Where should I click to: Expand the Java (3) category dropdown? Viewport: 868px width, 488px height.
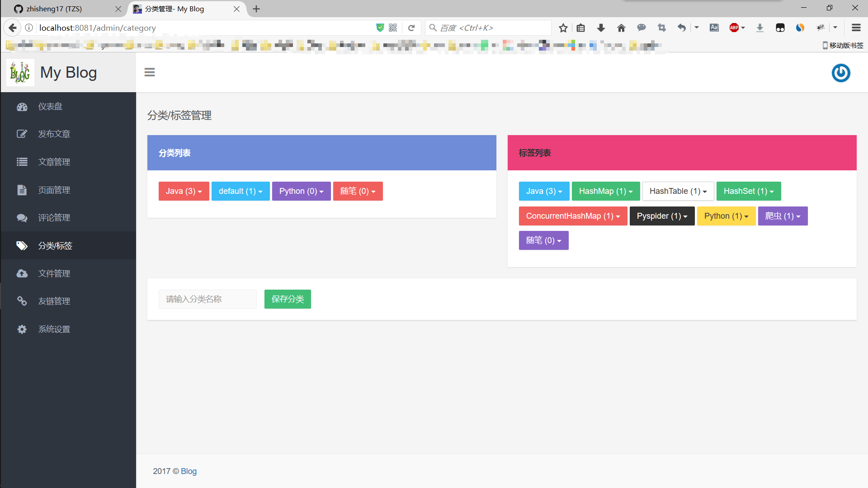coord(184,191)
